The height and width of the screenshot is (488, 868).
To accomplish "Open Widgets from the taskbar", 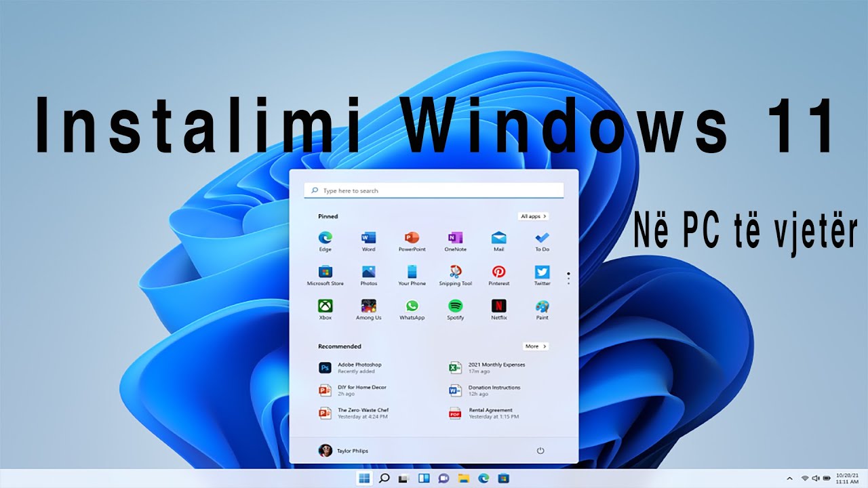I will coord(424,479).
